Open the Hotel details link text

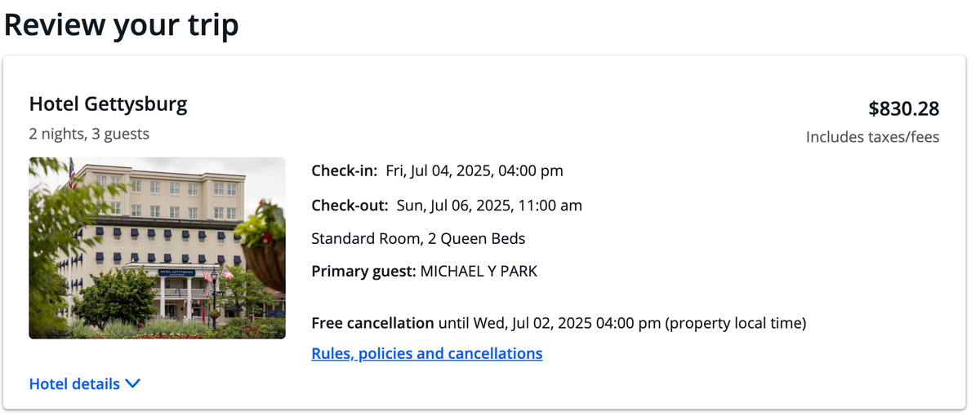(x=74, y=383)
